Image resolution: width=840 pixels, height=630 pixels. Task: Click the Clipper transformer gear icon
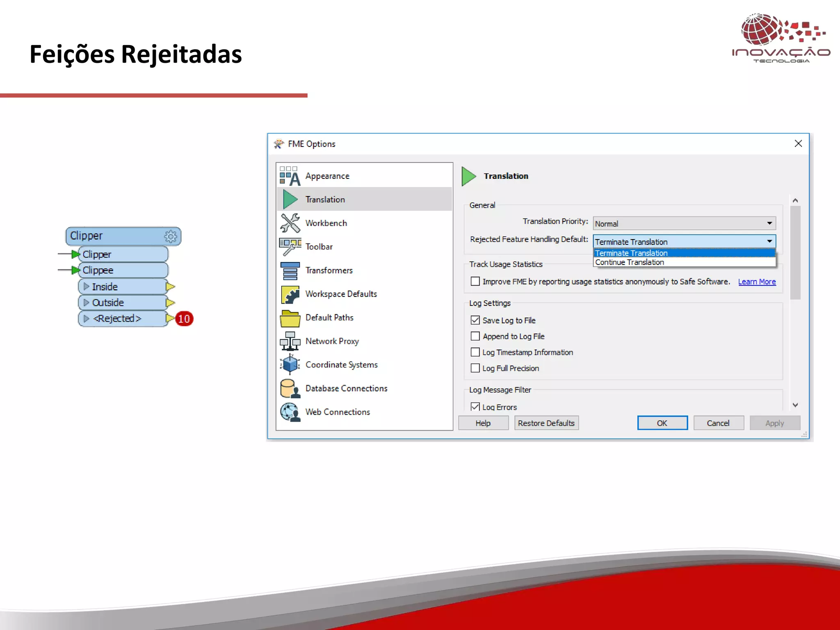[x=170, y=236]
